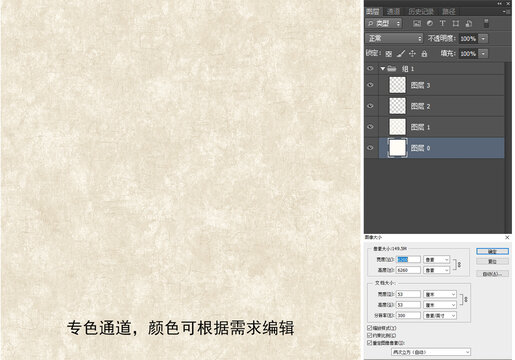Select the 图层 2 thumbnail
Screen dimensions: 515x360
(397, 106)
